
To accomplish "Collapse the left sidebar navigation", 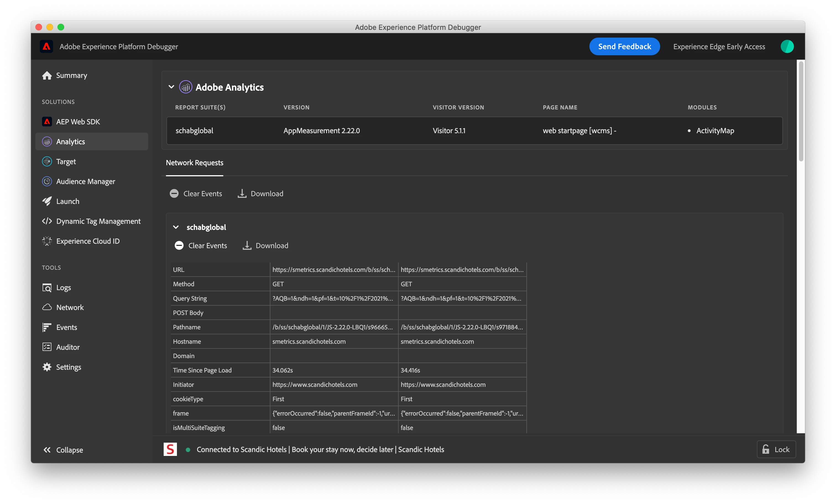I will coord(63,450).
